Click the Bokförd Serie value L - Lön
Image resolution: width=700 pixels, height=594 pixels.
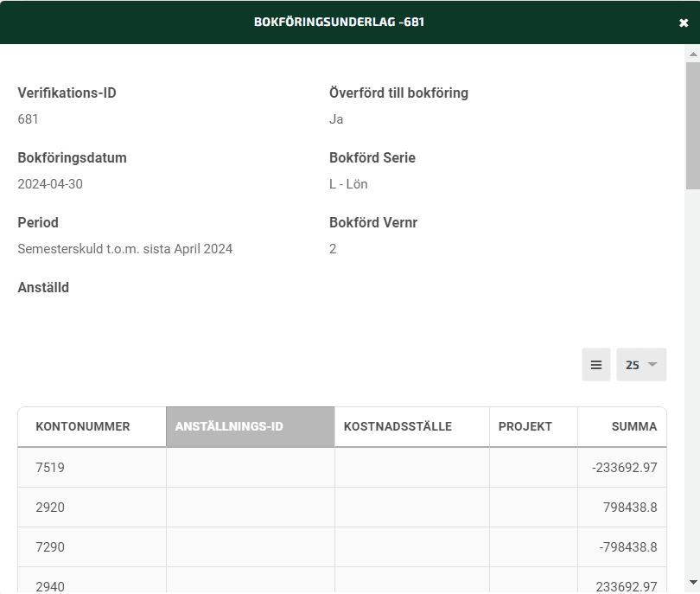348,184
